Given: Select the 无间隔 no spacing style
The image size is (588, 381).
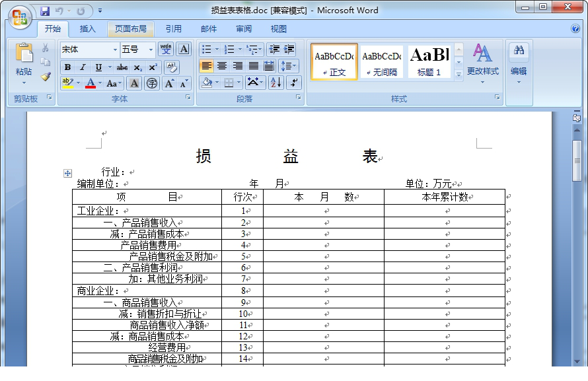Looking at the screenshot, I should pyautogui.click(x=381, y=62).
